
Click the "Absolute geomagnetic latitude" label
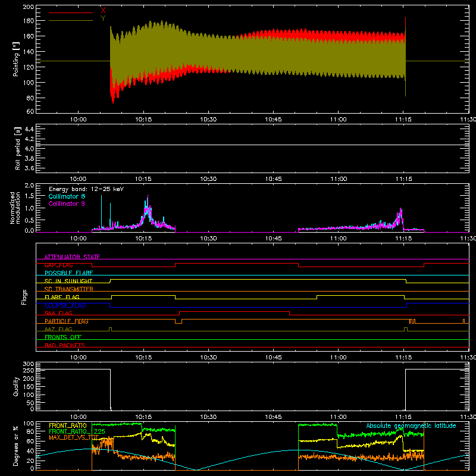pyautogui.click(x=411, y=425)
